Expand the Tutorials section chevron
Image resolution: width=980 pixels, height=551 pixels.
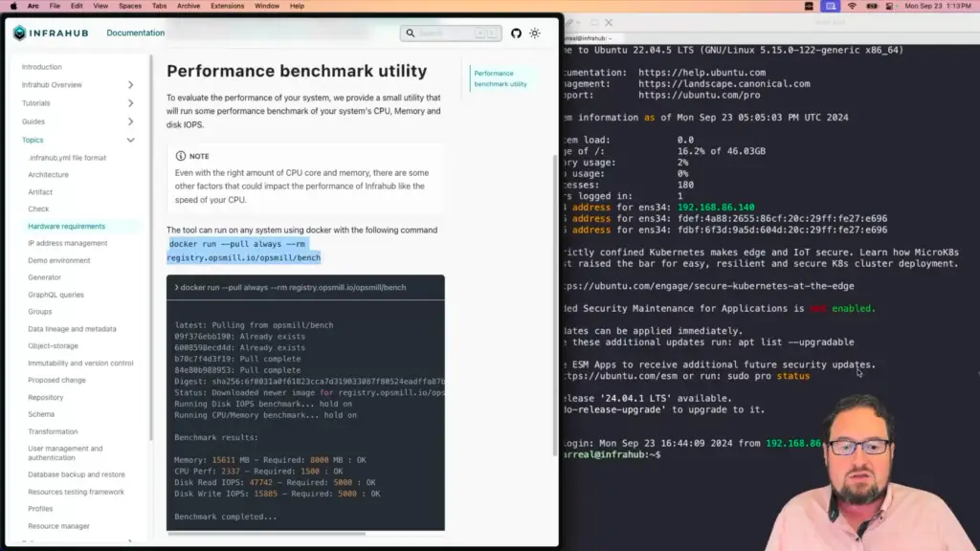click(130, 103)
